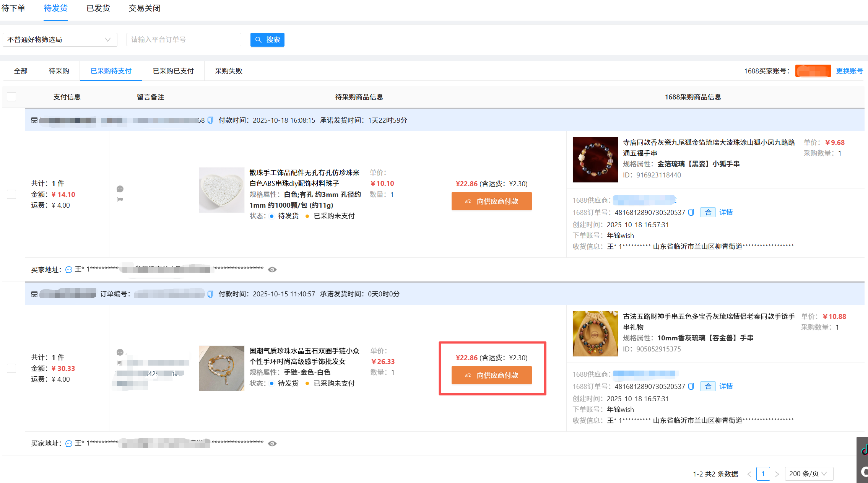Click merged order icon in second order
The image size is (868, 483).
coord(708,387)
